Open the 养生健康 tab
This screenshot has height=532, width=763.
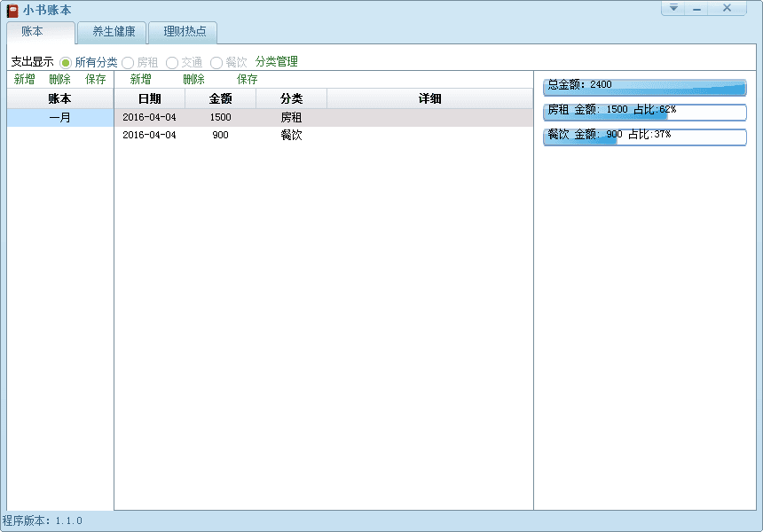[113, 32]
